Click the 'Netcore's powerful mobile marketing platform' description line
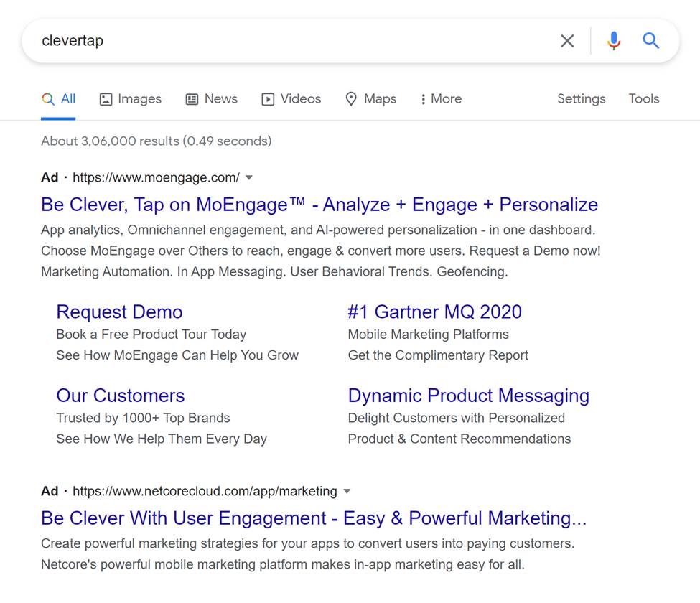 click(x=283, y=565)
